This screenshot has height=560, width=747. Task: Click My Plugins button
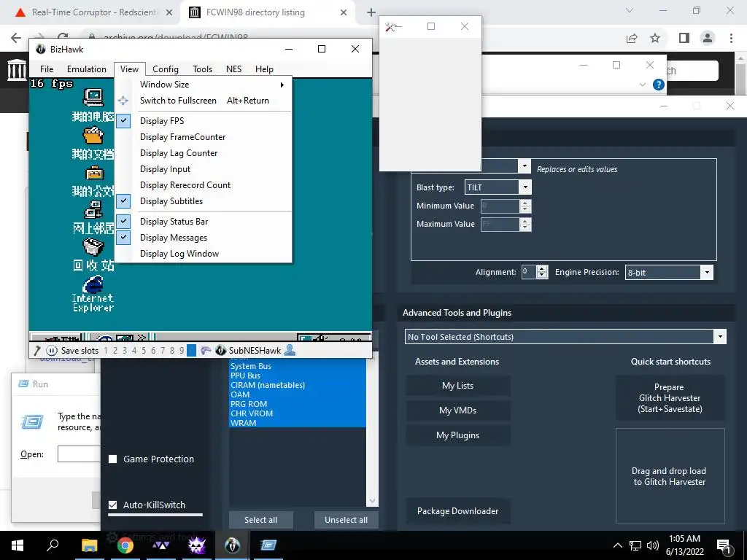(x=458, y=435)
